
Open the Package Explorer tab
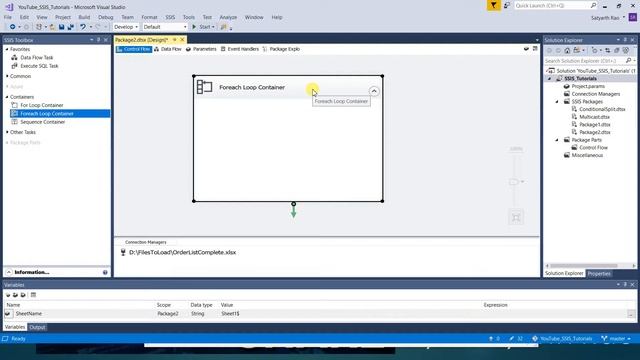tap(281, 49)
